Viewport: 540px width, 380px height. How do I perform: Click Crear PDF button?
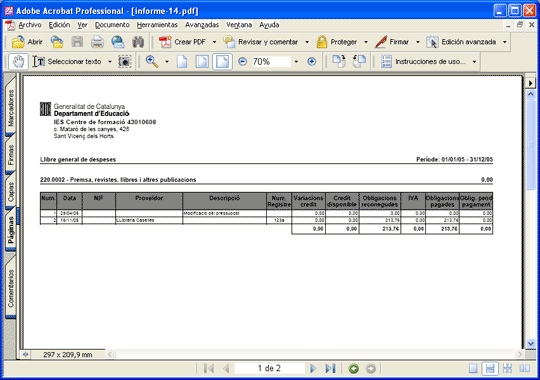(x=182, y=42)
